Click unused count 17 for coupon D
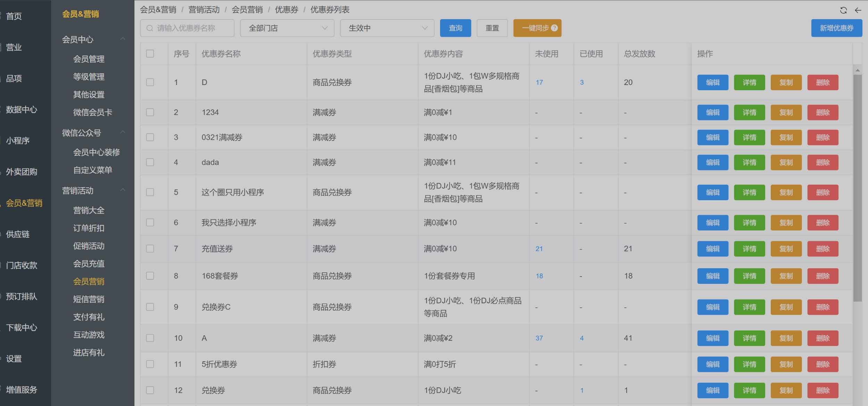The height and width of the screenshot is (406, 868). coord(539,83)
